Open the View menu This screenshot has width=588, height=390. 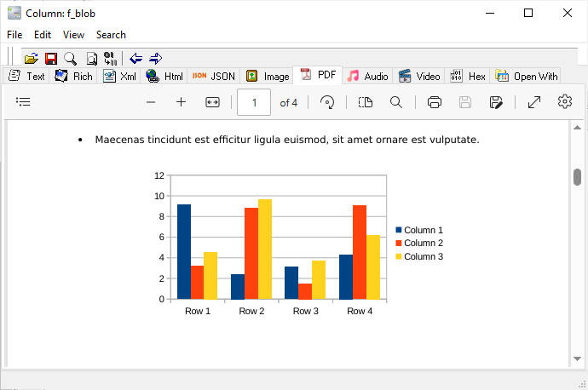[x=73, y=35]
